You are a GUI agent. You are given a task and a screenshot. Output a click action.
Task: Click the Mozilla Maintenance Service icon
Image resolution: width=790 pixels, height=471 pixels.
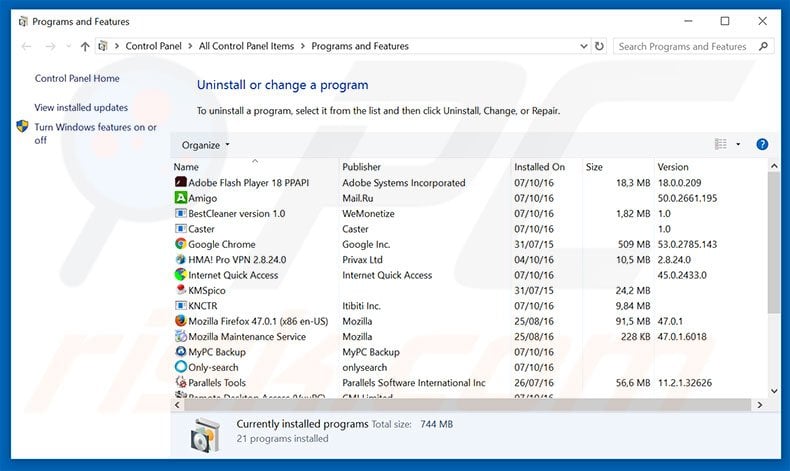[180, 336]
